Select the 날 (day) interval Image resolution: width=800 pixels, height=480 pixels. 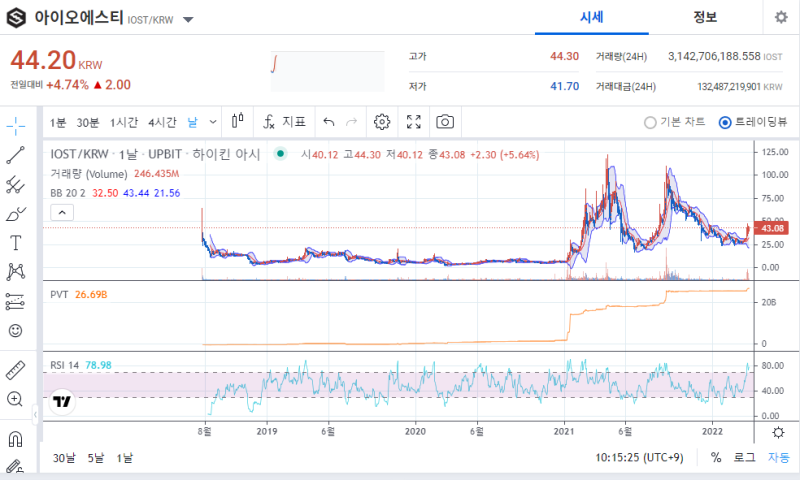coord(192,122)
